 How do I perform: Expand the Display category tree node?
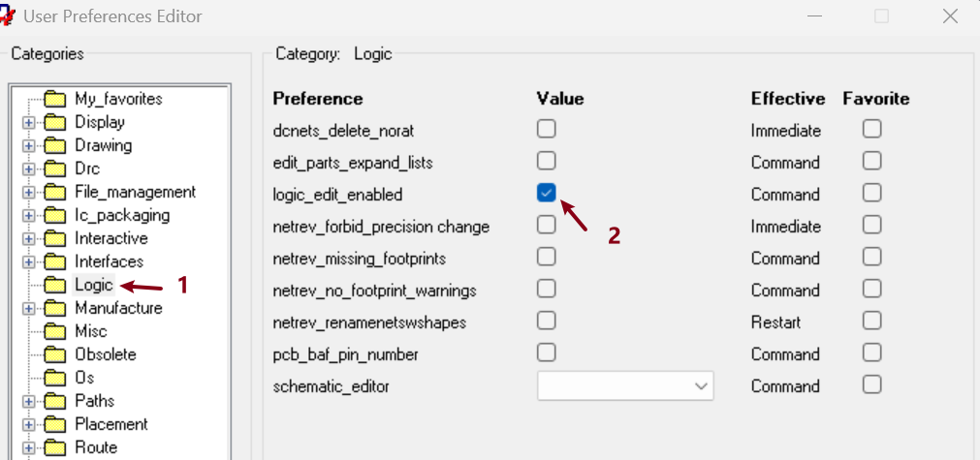pyautogui.click(x=28, y=122)
